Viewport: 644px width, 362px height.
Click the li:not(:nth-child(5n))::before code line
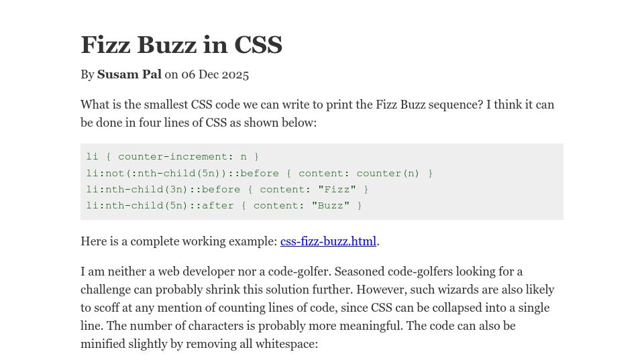pyautogui.click(x=260, y=173)
